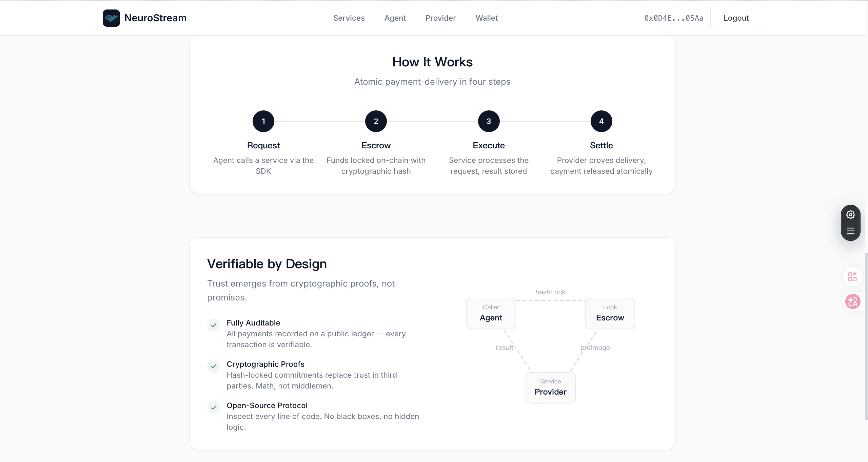Click the NeuroStream brand name
Viewport: 868px width, 462px height.
155,18
